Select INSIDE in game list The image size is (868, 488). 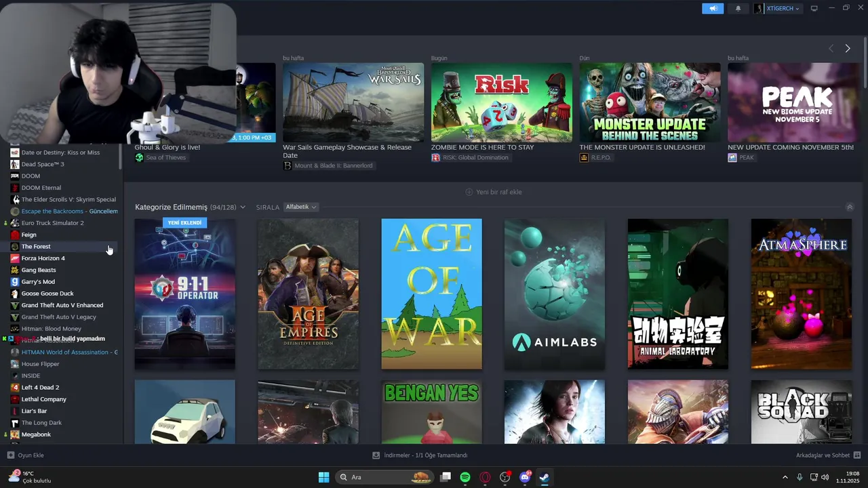coord(31,375)
